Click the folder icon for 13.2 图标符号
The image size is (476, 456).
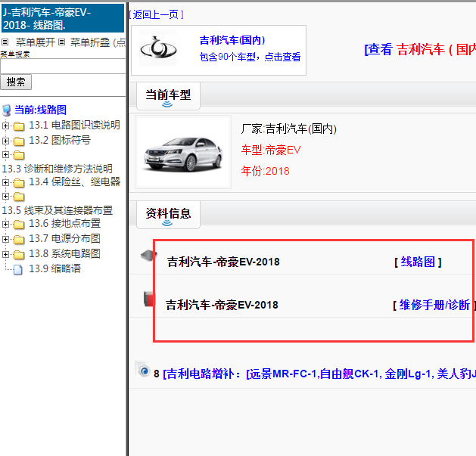(x=19, y=141)
